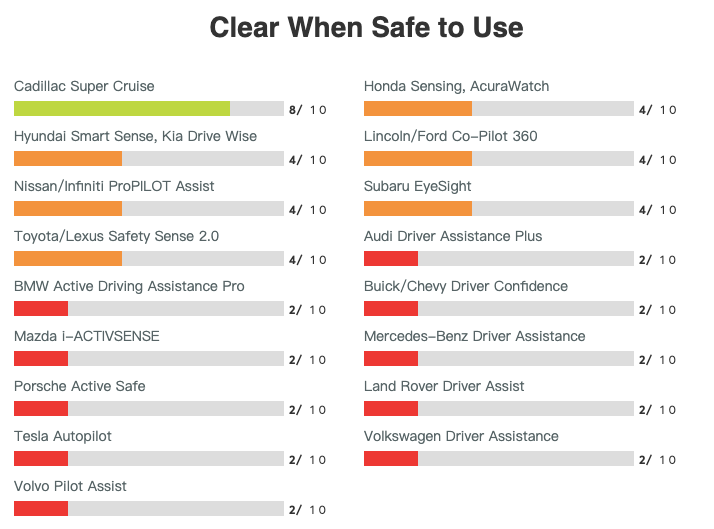Select the Honda Sensing, AcuraWatch label
This screenshot has height=529, width=714.
click(456, 87)
